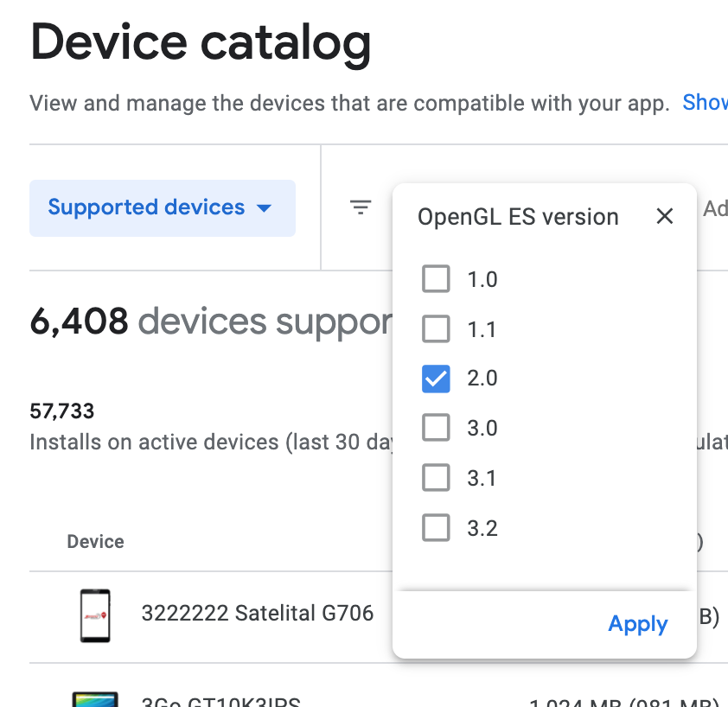This screenshot has width=728, height=707.
Task: Click the 57,733 installs count
Action: (x=62, y=411)
